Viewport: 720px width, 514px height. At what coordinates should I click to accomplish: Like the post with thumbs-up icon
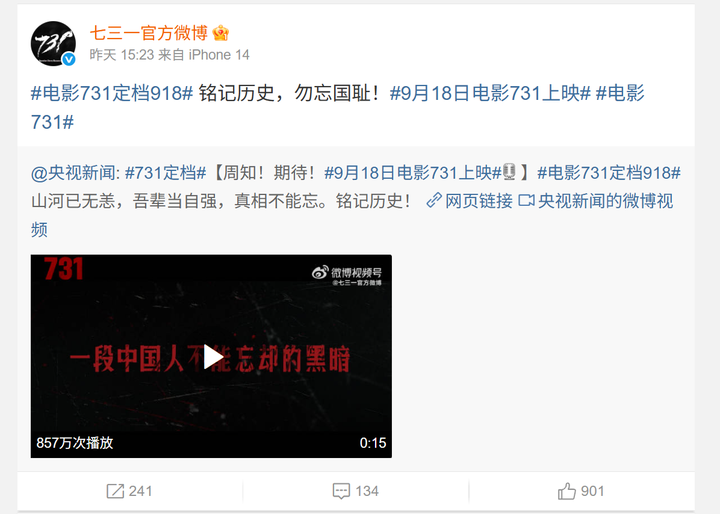coord(567,491)
